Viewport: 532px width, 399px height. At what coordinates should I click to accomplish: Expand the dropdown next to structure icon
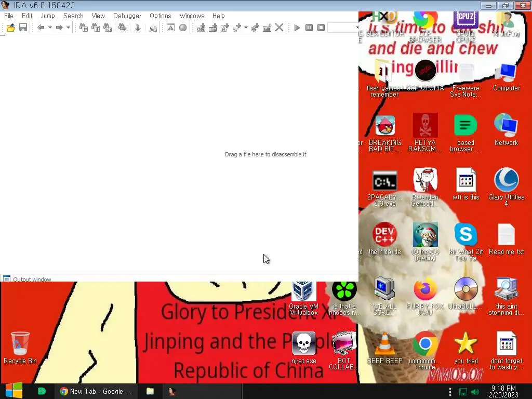point(246,28)
